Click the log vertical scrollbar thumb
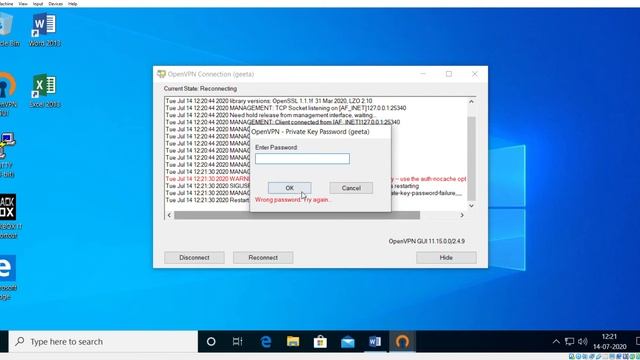640x360 pixels. (471, 158)
